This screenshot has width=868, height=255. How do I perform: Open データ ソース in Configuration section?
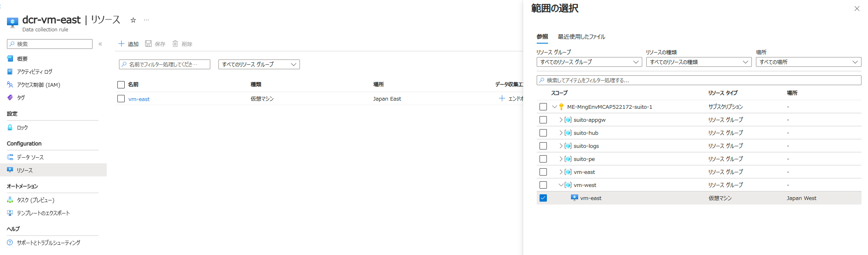pos(30,157)
